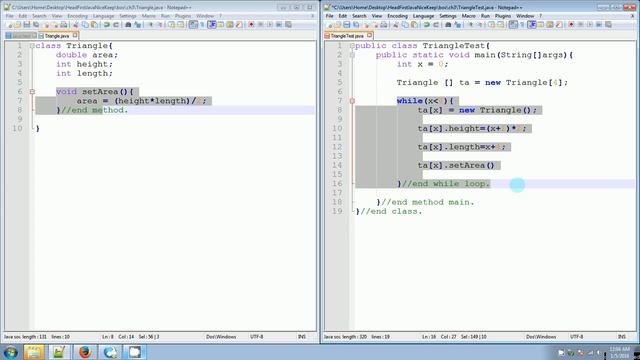The width and height of the screenshot is (640, 360).
Task: Click Copy icon in the TriangleTest.java window toolbar
Action: (x=405, y=25)
